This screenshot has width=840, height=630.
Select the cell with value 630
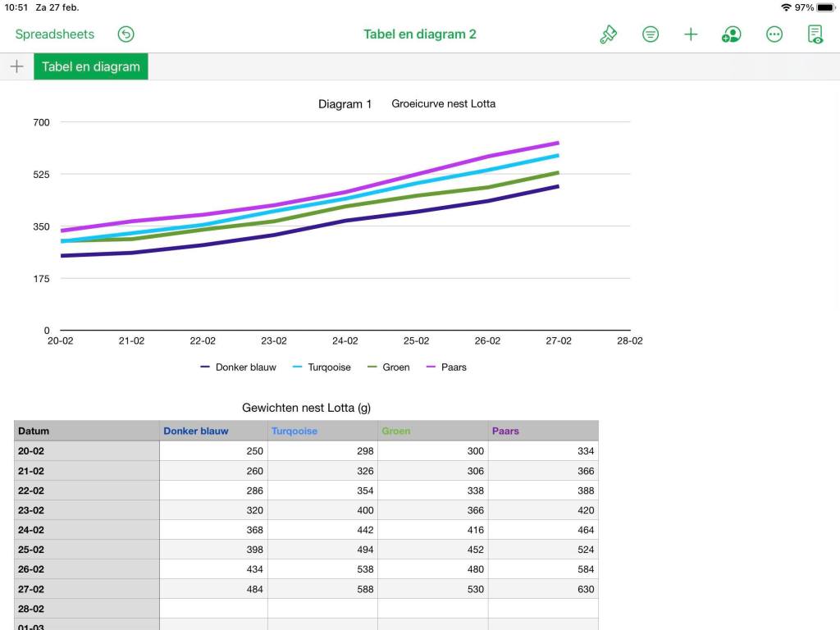tap(543, 589)
